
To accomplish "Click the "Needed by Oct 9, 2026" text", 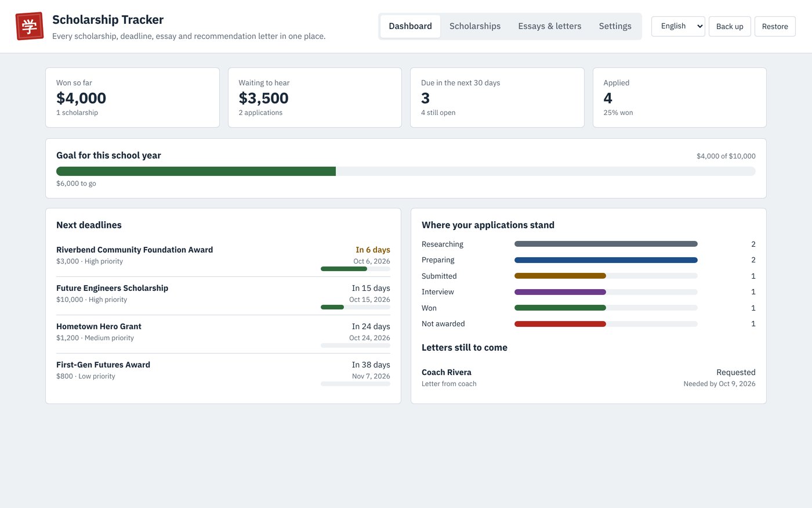I will pyautogui.click(x=719, y=384).
